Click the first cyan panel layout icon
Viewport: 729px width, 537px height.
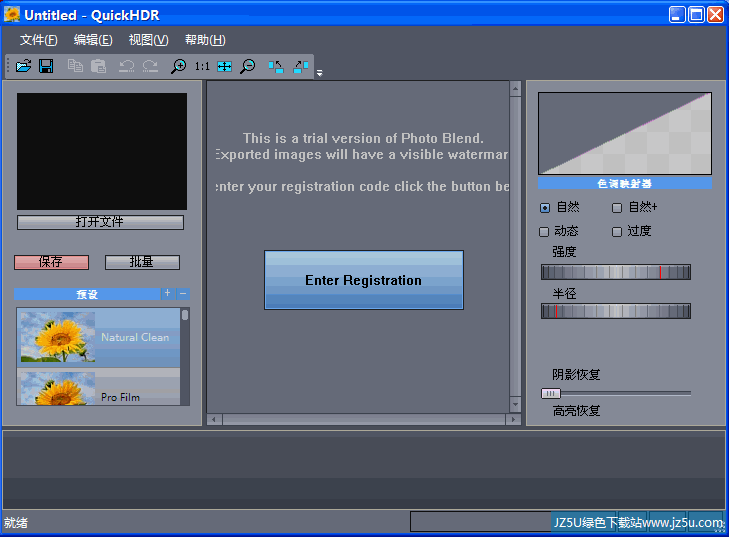coord(276,66)
